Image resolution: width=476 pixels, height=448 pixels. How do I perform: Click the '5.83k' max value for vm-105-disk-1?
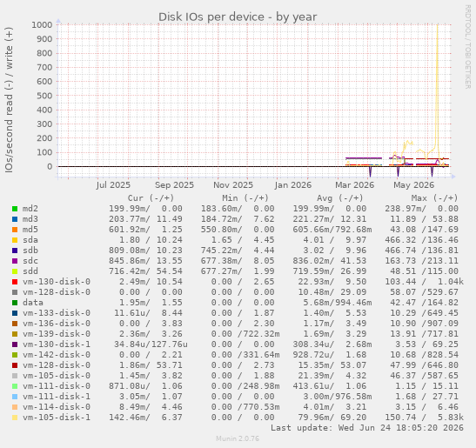[x=451, y=417]
